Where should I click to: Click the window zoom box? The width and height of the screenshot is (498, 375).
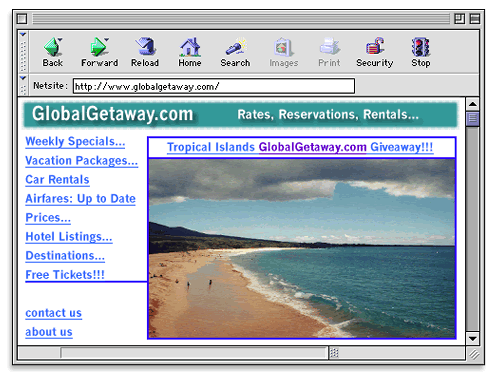460,19
